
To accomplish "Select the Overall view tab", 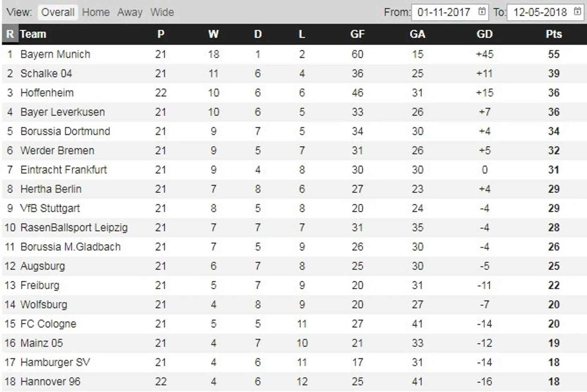I will click(58, 12).
